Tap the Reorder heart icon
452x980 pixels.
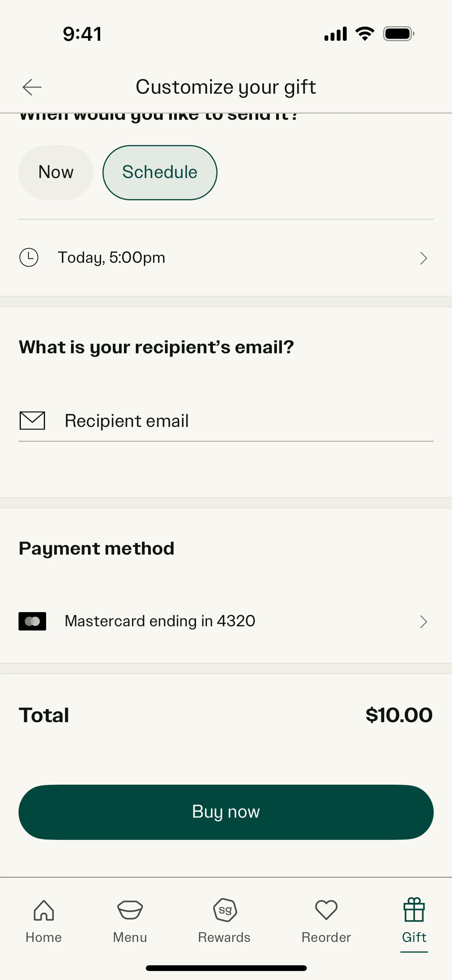(326, 910)
